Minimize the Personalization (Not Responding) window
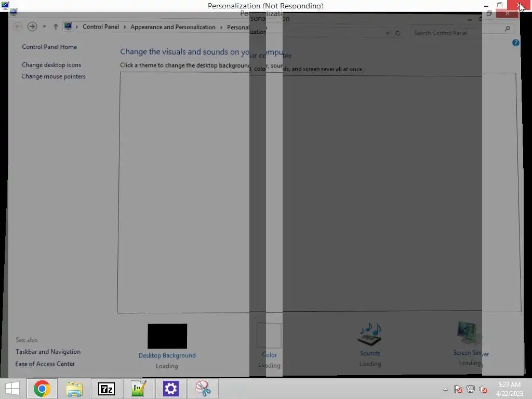 486,5
